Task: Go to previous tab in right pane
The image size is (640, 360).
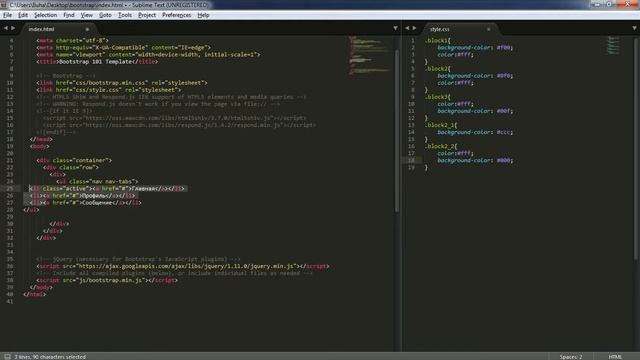Action: tap(407, 28)
